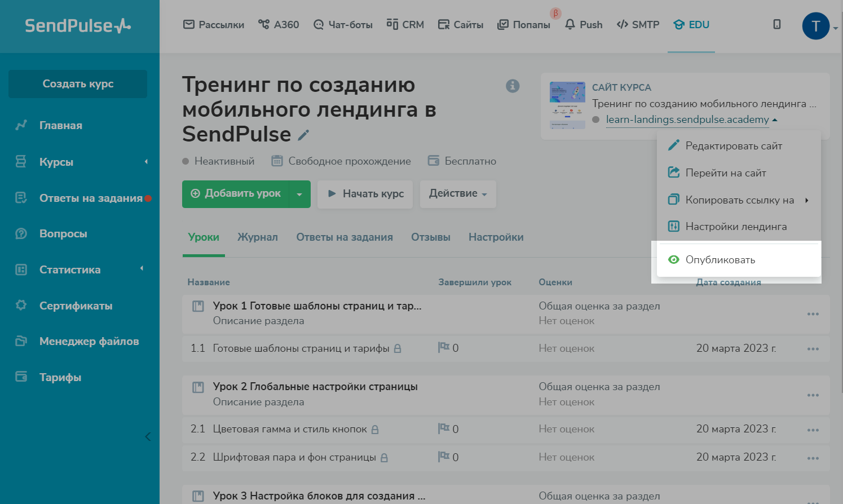The image size is (843, 504).
Task: Open the Действие dropdown
Action: [x=458, y=193]
